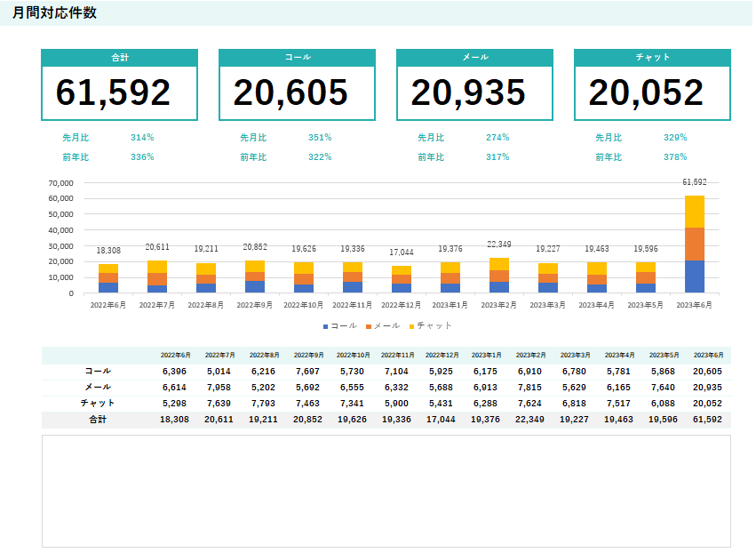Screen dimensions: 756x553
Task: Select the コール KPI card value 20,605
Action: (x=290, y=93)
